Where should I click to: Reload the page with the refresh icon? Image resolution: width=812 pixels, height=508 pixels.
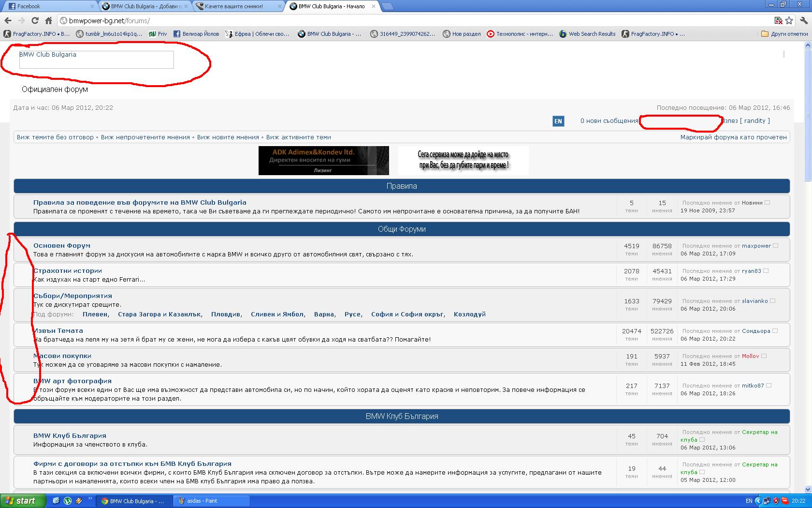[35, 21]
